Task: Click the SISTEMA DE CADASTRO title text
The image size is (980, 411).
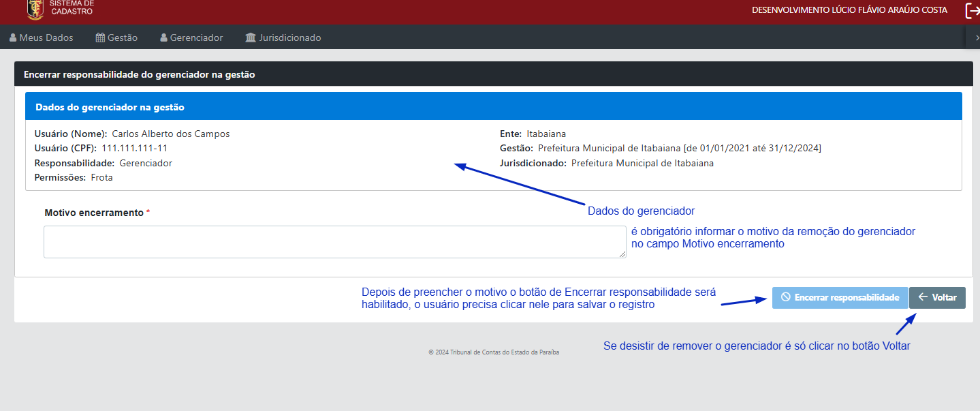Action: (x=72, y=7)
